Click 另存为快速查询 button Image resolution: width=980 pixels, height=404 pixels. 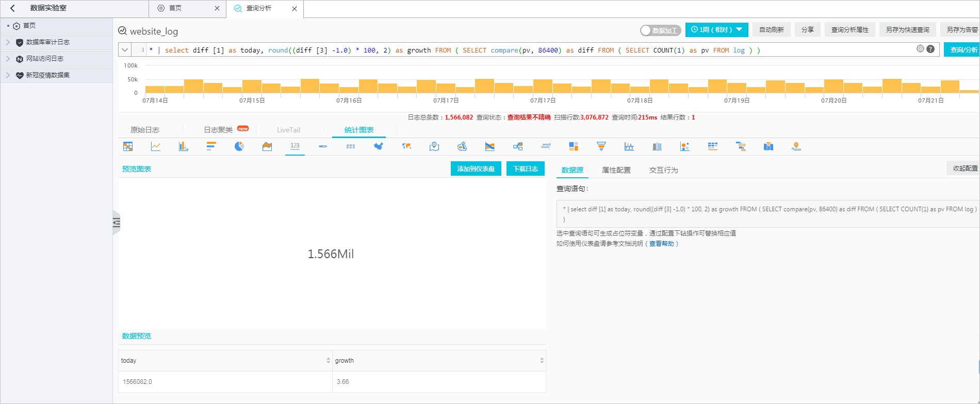click(908, 30)
